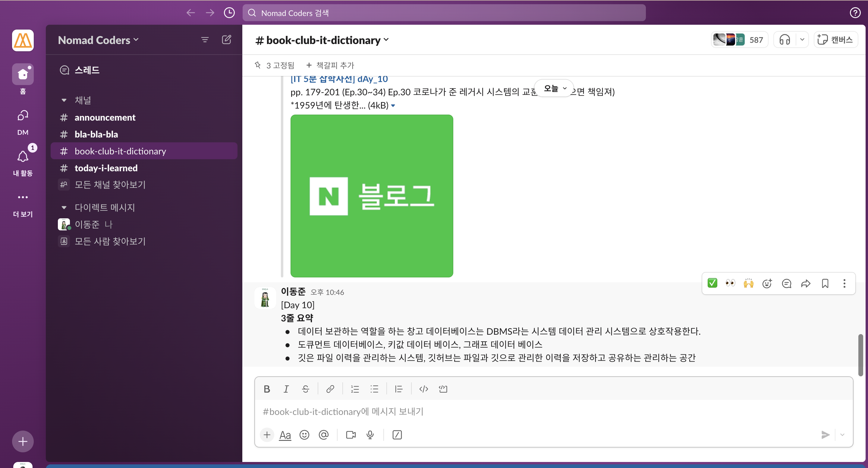
Task: Toggle inline code formatting
Action: 423,389
